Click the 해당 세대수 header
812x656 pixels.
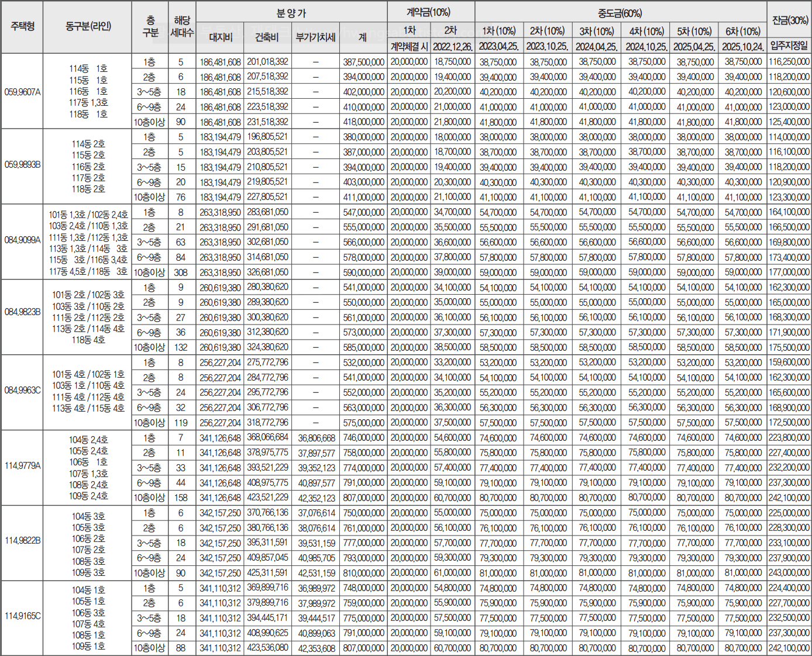tap(181, 27)
